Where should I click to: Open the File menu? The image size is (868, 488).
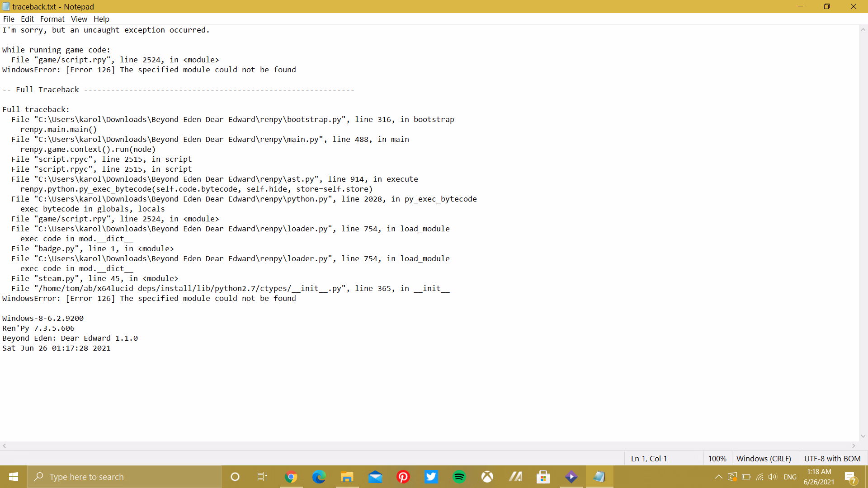(x=9, y=19)
